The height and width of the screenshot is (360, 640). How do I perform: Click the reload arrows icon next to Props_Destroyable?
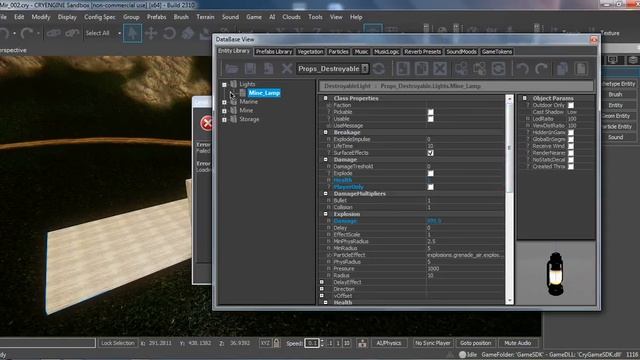click(x=379, y=69)
